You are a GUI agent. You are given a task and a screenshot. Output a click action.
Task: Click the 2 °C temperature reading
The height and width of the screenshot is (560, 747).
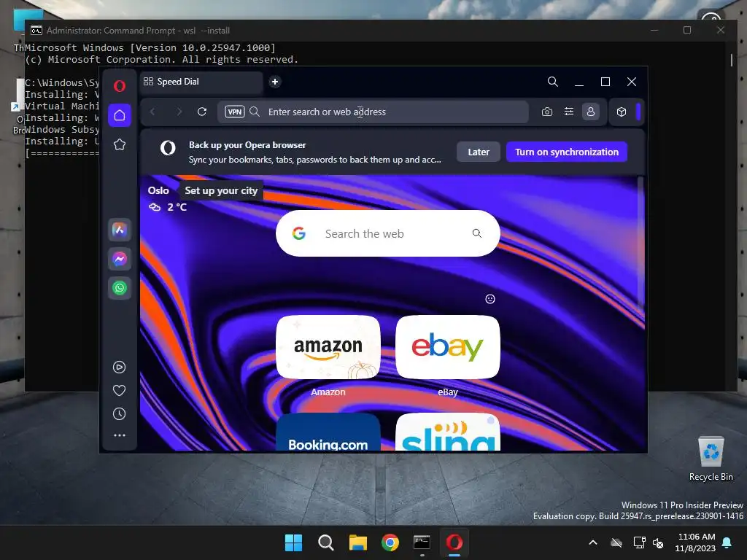(177, 208)
